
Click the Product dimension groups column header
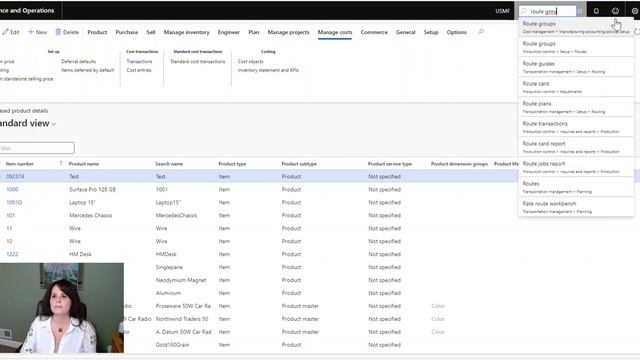459,164
